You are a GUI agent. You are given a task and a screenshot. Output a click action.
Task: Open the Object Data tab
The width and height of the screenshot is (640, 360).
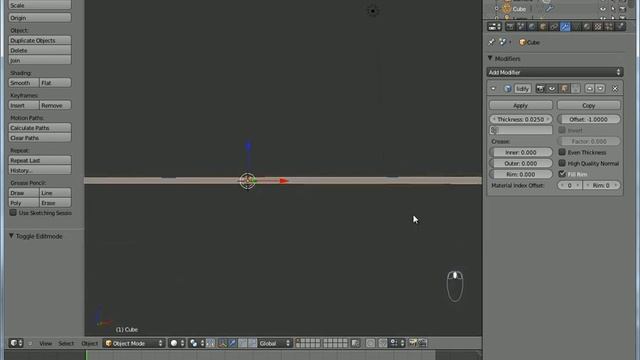(x=576, y=27)
